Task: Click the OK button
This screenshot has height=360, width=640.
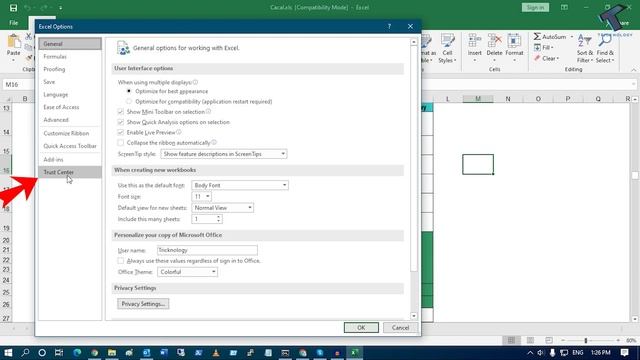Action: [361, 327]
